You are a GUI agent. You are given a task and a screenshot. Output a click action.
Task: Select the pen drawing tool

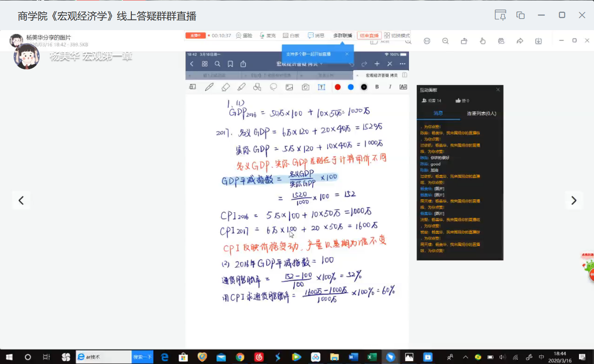pyautogui.click(x=209, y=87)
